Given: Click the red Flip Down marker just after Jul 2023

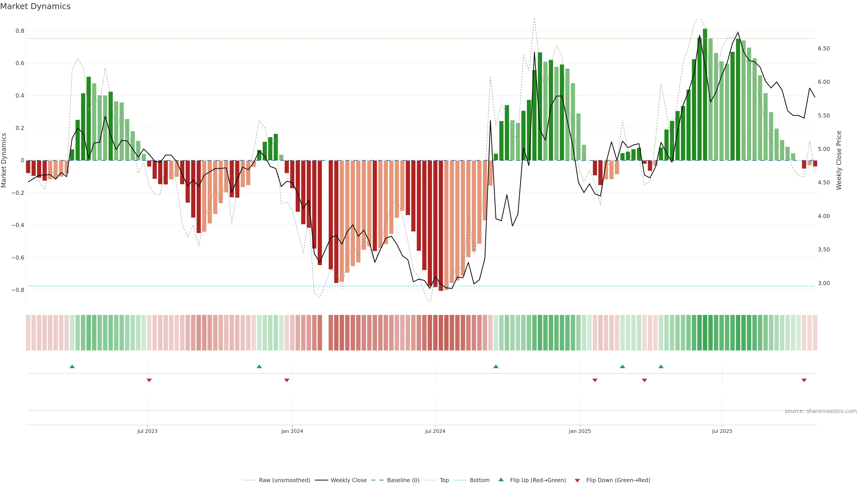Looking at the screenshot, I should pos(149,380).
